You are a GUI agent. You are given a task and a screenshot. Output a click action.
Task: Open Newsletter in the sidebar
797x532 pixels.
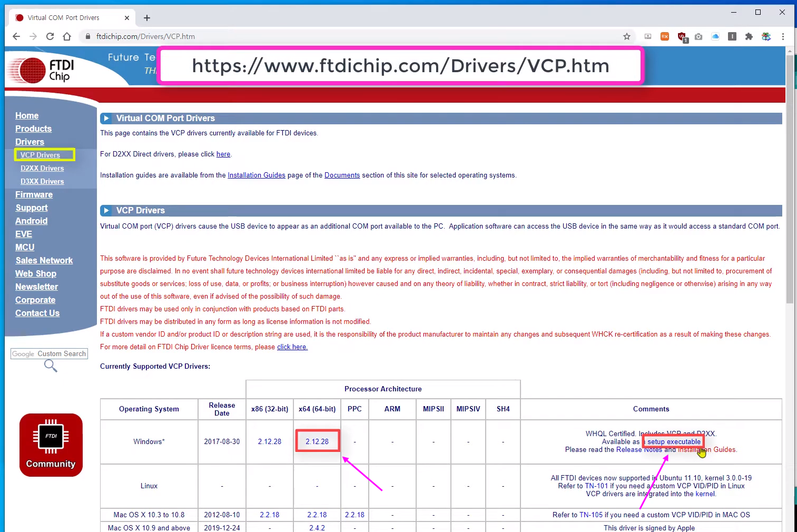click(36, 287)
